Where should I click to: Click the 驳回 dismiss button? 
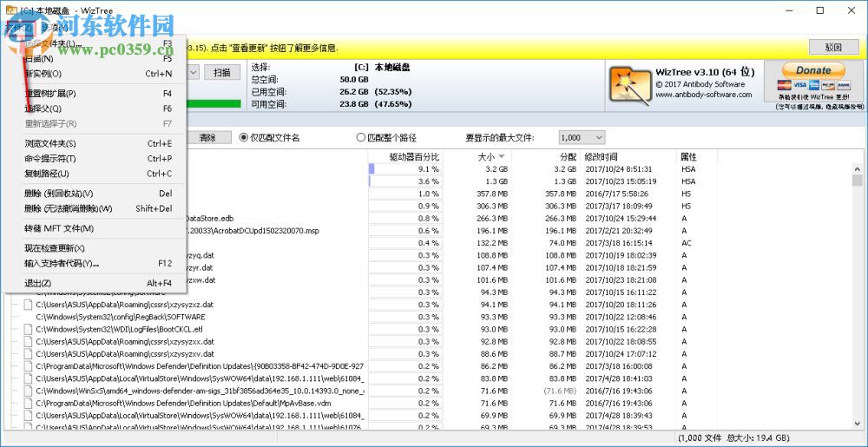[833, 47]
